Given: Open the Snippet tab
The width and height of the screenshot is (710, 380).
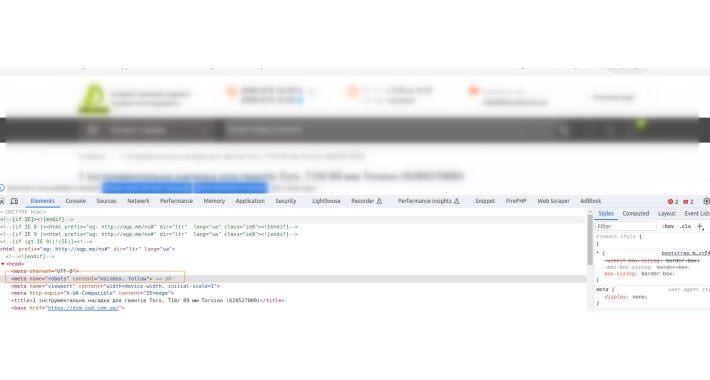Looking at the screenshot, I should pos(485,201).
